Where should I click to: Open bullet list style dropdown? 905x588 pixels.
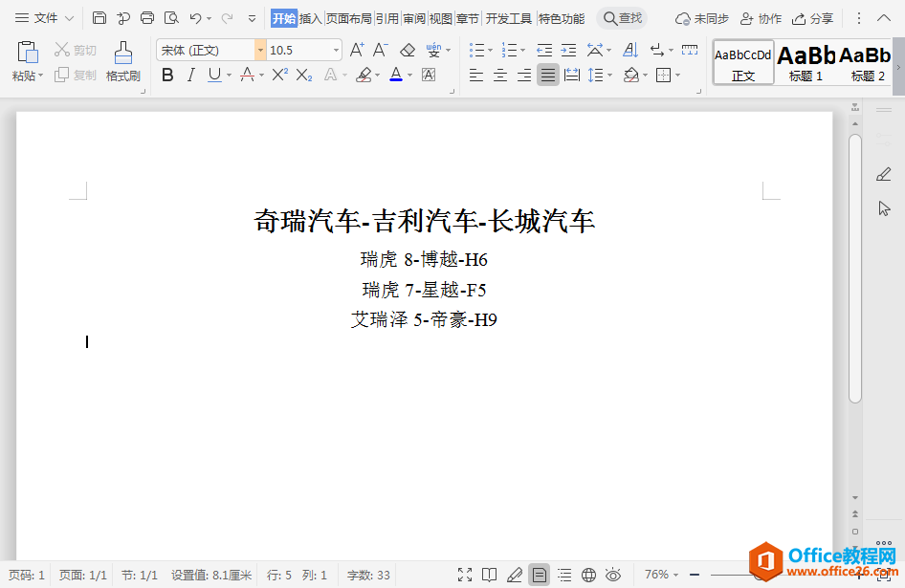tap(490, 51)
